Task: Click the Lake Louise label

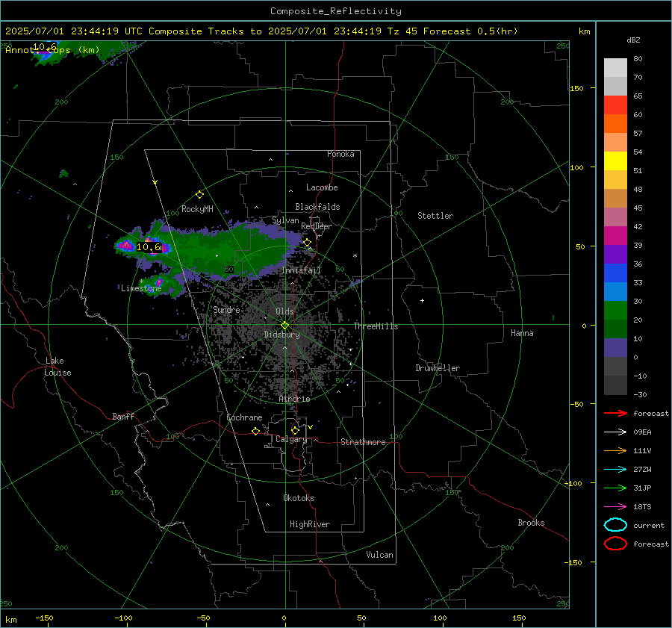Action: click(x=57, y=367)
